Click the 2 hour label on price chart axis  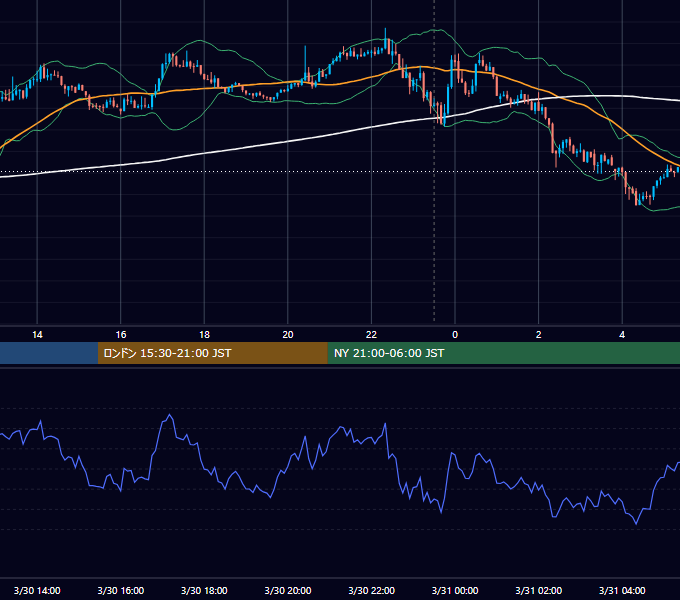coord(538,335)
